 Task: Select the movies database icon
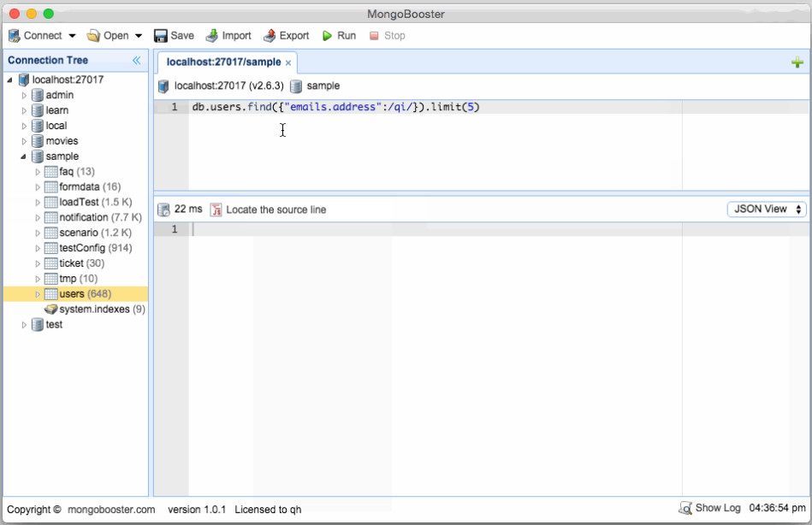point(38,141)
